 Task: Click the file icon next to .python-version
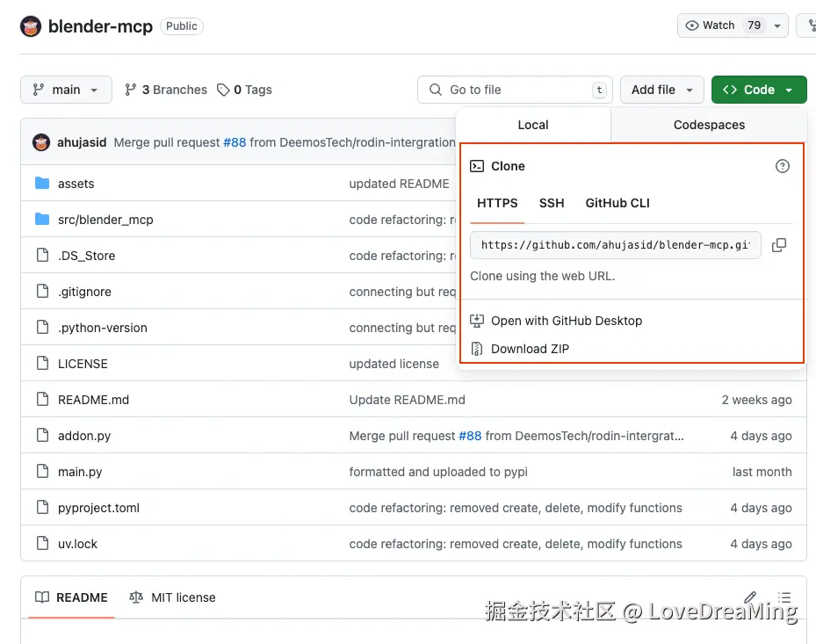(43, 327)
